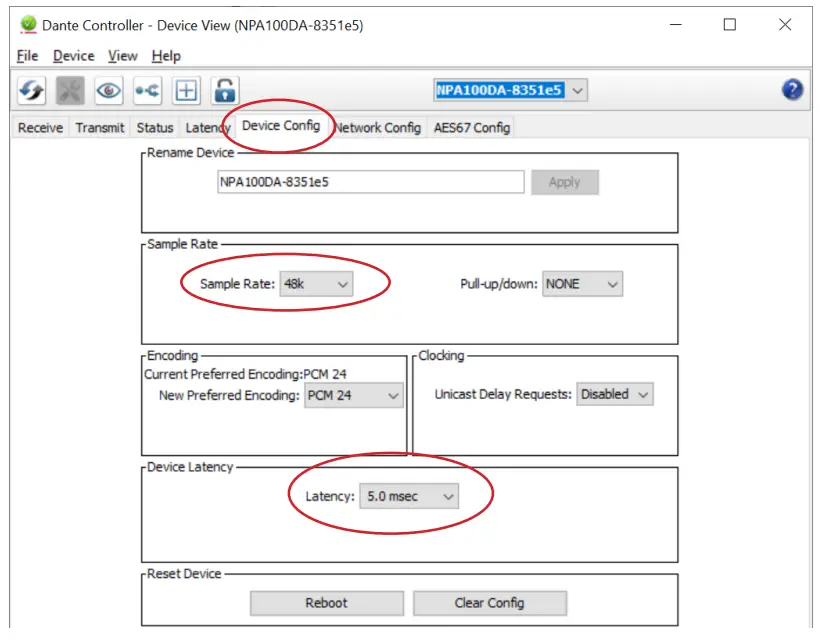Open the Pull-up/down NONE dropdown
This screenshot has width=820, height=642.
click(x=582, y=284)
